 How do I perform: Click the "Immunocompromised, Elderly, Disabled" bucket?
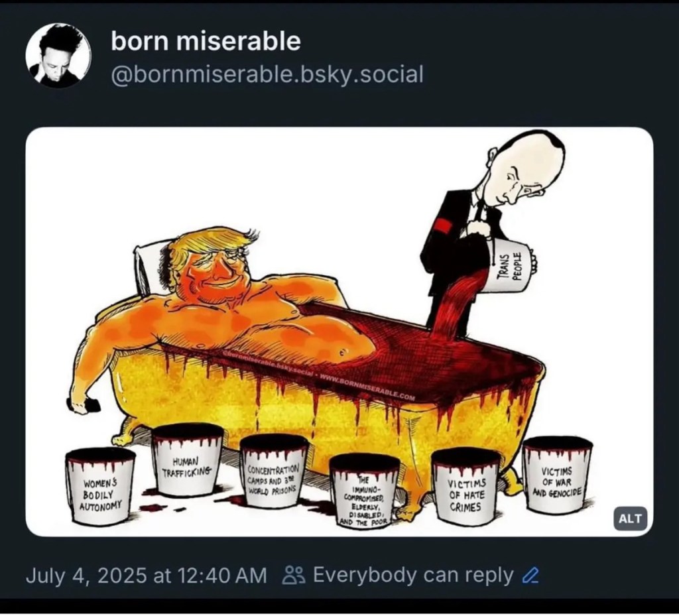364,491
